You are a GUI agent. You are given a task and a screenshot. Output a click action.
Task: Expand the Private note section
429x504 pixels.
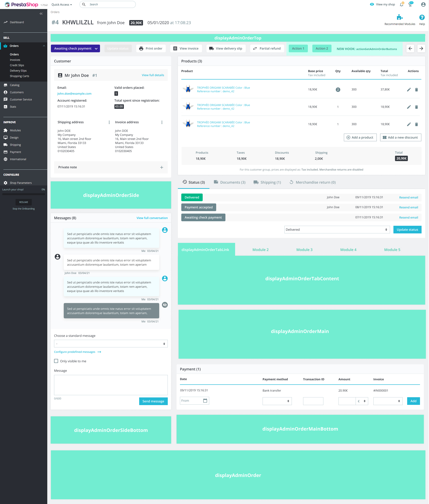(x=161, y=167)
